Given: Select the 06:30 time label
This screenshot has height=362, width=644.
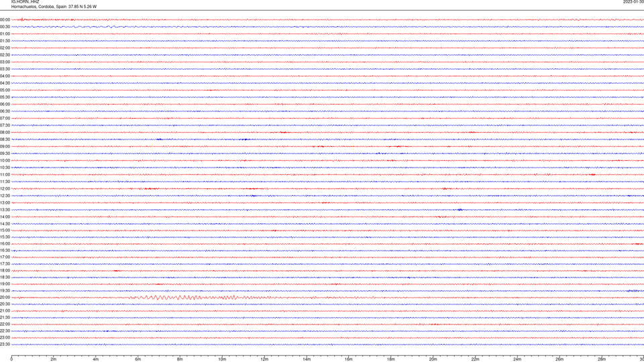Looking at the screenshot, I should [5, 111].
